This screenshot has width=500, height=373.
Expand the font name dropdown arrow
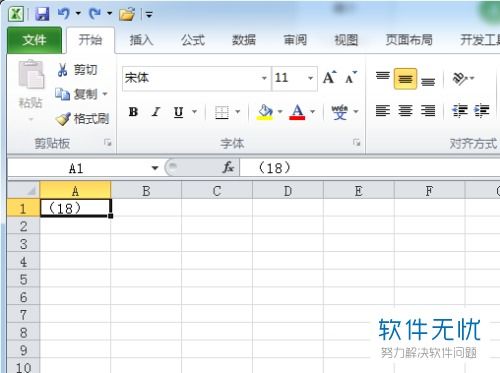click(x=264, y=78)
